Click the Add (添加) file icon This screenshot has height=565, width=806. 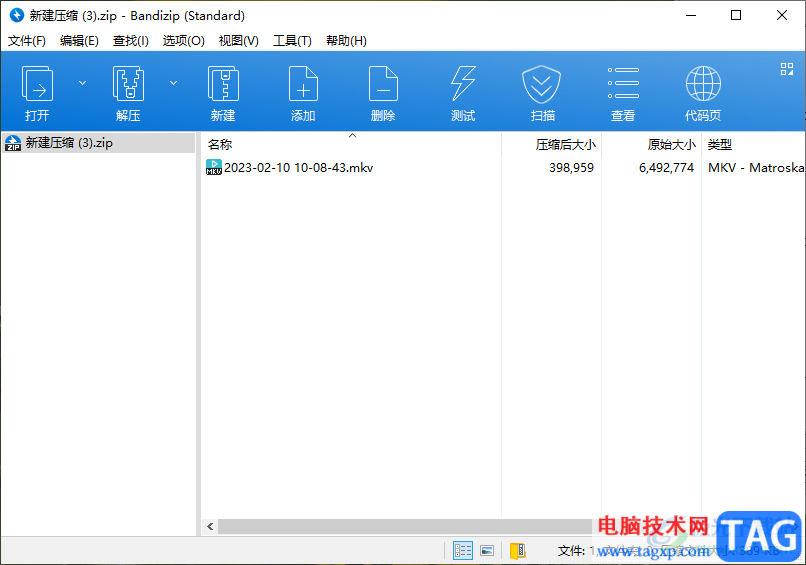click(303, 84)
